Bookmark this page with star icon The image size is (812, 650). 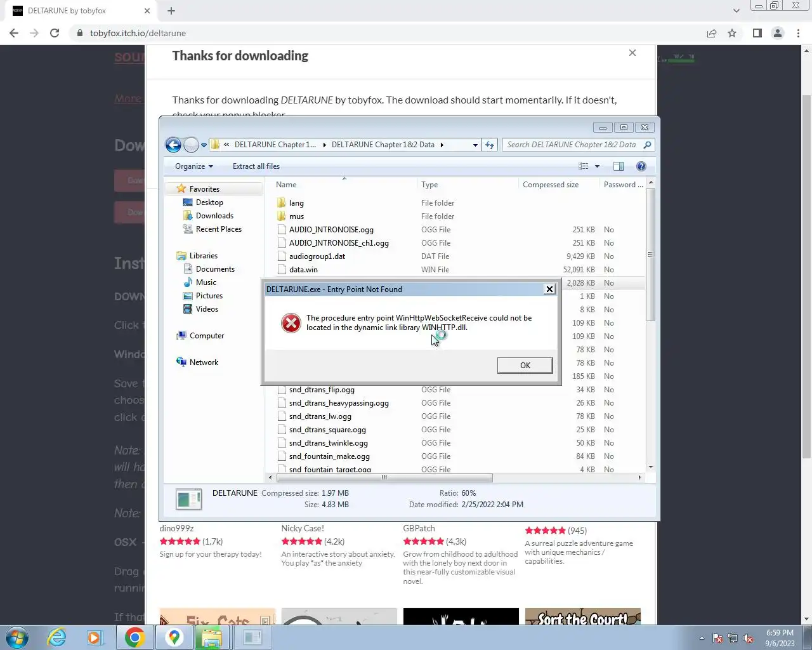(732, 33)
